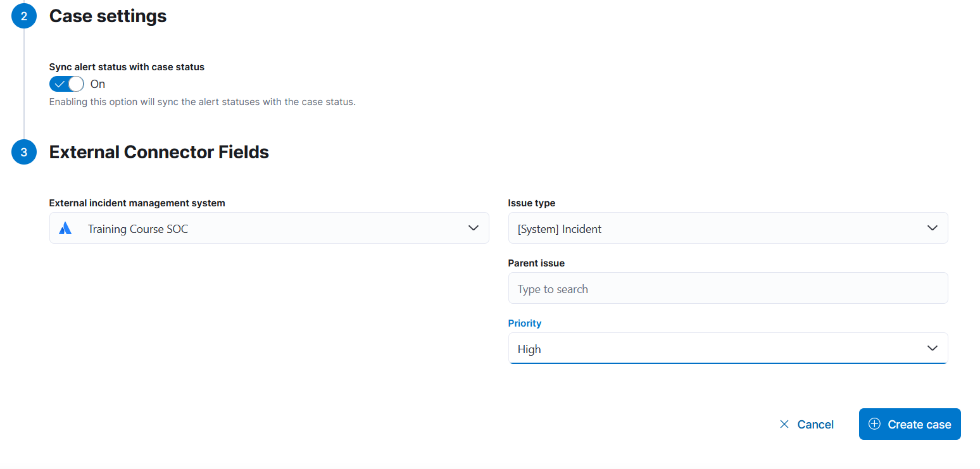Click the chevron in the incident management system field
This screenshot has width=980, height=469.
pos(473,228)
